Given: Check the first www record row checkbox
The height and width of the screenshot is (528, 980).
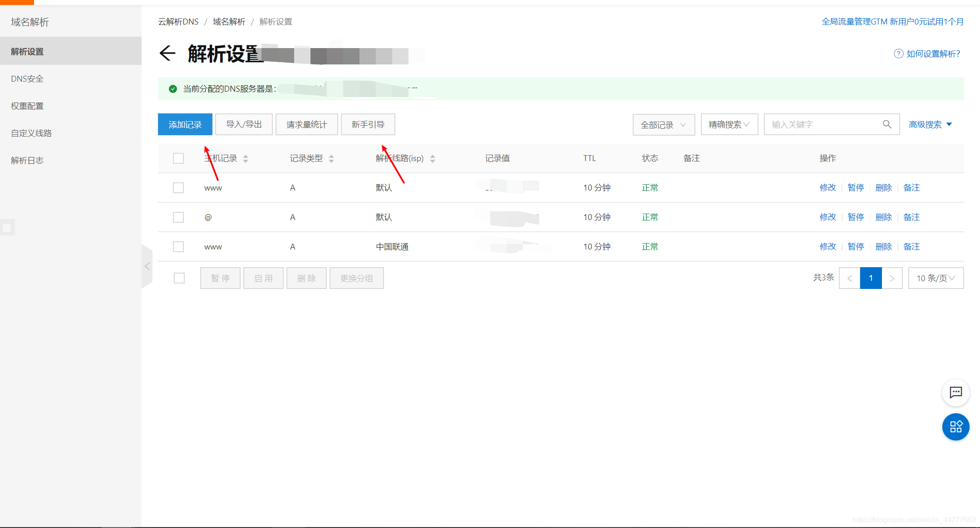Looking at the screenshot, I should (178, 188).
